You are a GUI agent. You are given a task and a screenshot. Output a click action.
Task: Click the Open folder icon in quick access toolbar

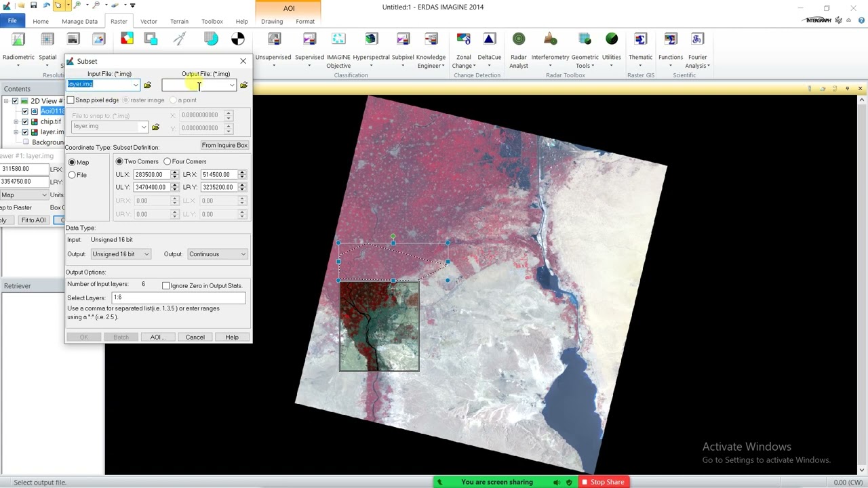20,5
